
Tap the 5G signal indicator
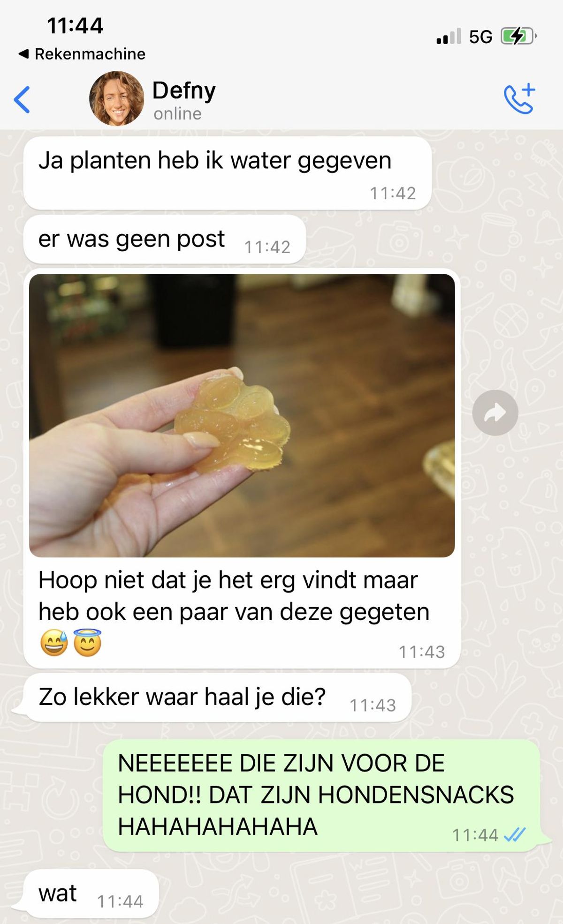481,37
